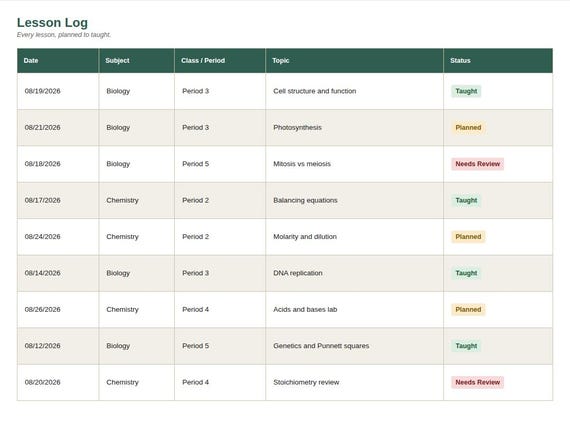Click the Needs Review badge for Stoichiometry review

478,382
